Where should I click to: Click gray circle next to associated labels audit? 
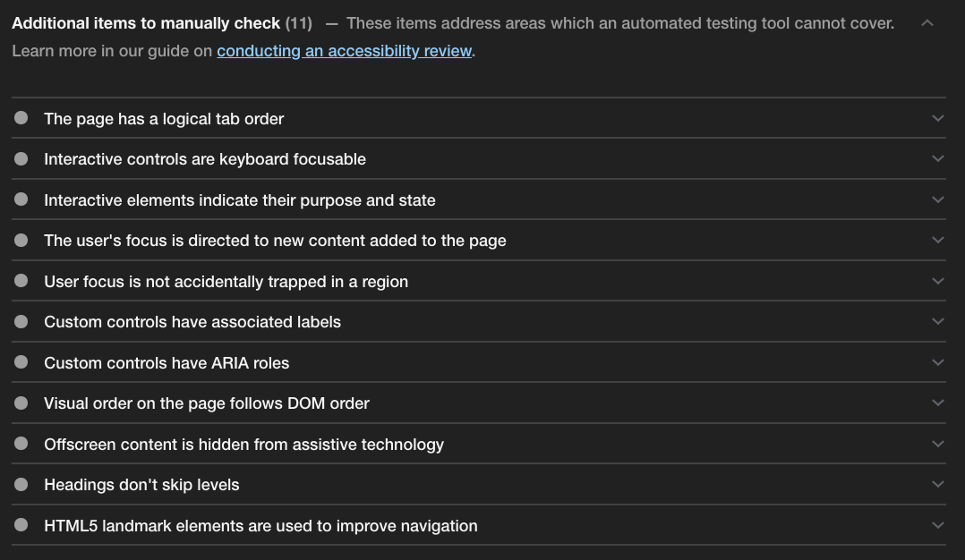(21, 321)
